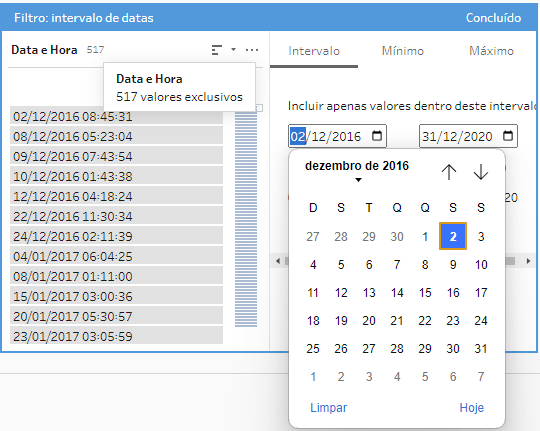Image resolution: width=540 pixels, height=431 pixels.
Task: Select value 09/12/2016 07:43:54
Action: 116,156
